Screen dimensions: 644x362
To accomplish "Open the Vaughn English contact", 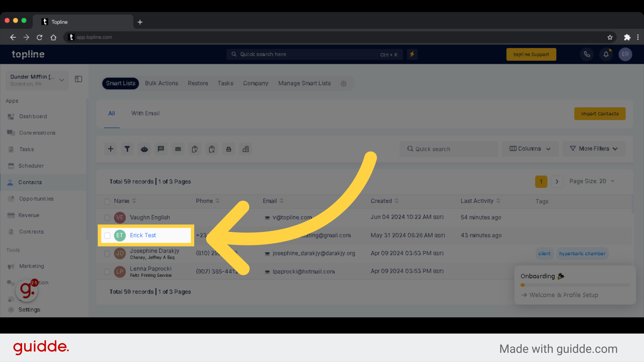I will click(150, 218).
